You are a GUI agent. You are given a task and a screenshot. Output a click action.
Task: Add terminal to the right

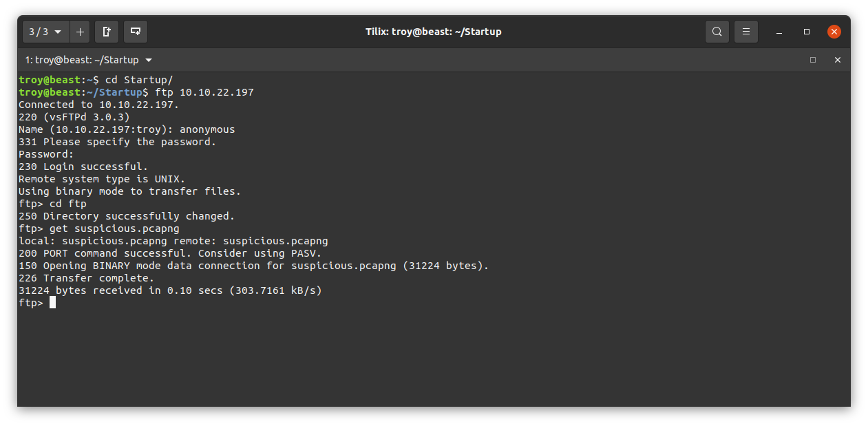click(x=107, y=32)
